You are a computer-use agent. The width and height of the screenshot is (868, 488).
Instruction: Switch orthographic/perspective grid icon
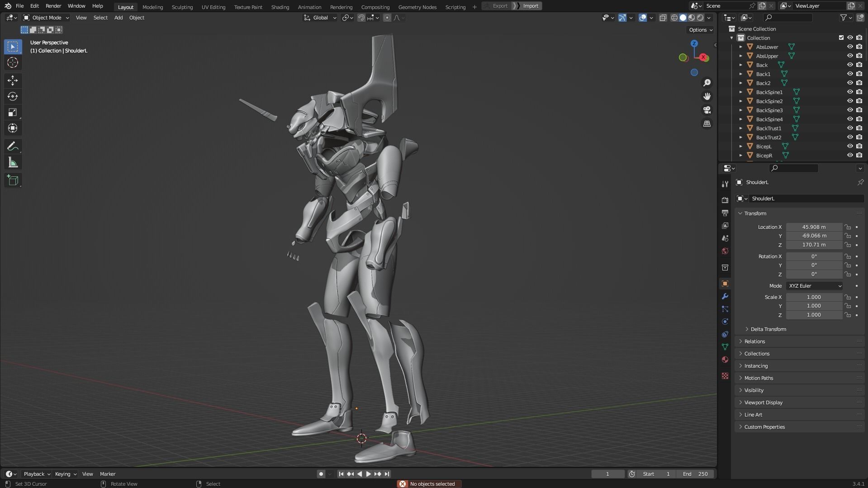pyautogui.click(x=707, y=123)
